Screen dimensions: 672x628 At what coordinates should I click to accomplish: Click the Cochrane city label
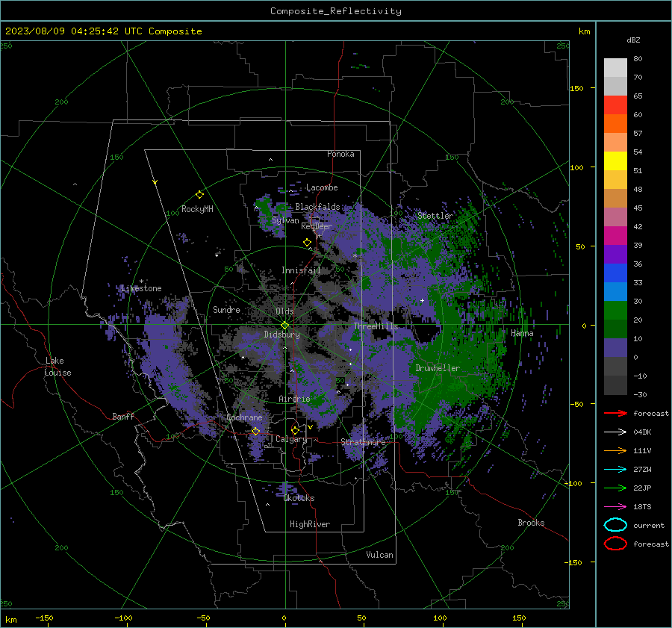[x=244, y=417]
